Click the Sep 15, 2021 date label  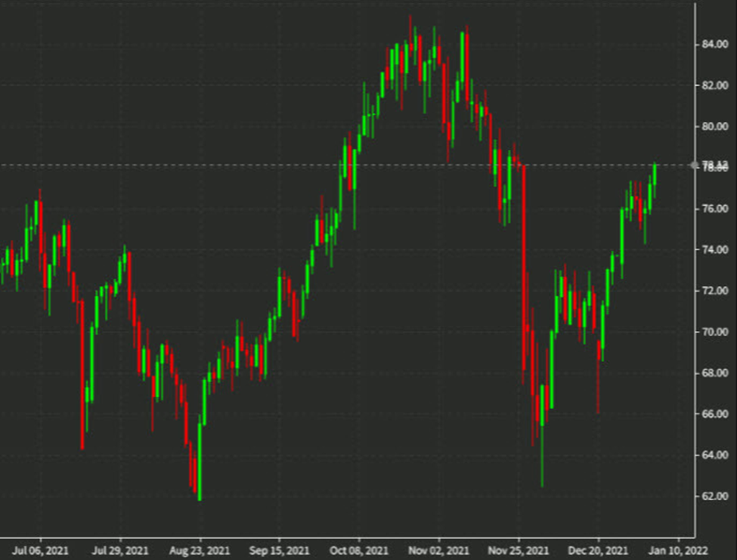[x=280, y=550]
